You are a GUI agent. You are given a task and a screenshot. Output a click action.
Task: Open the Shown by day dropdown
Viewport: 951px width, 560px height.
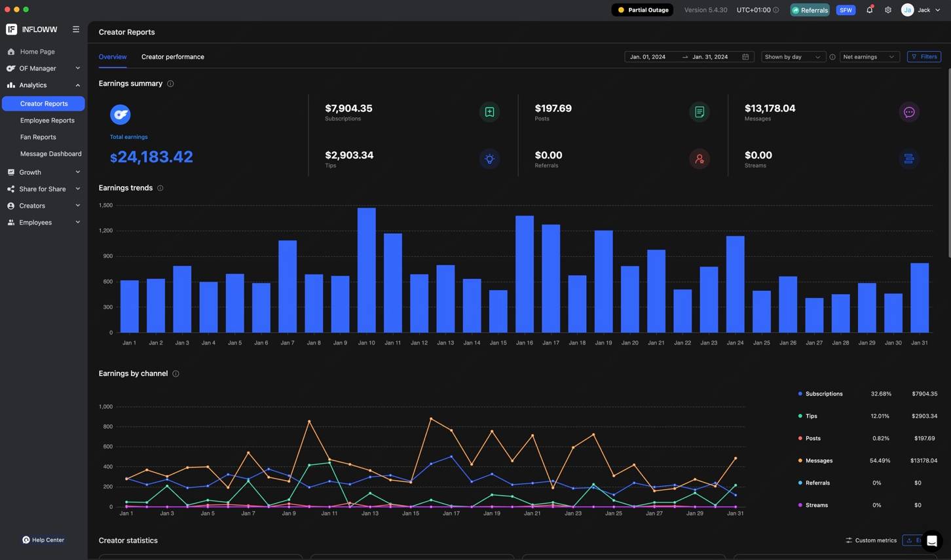click(x=792, y=57)
